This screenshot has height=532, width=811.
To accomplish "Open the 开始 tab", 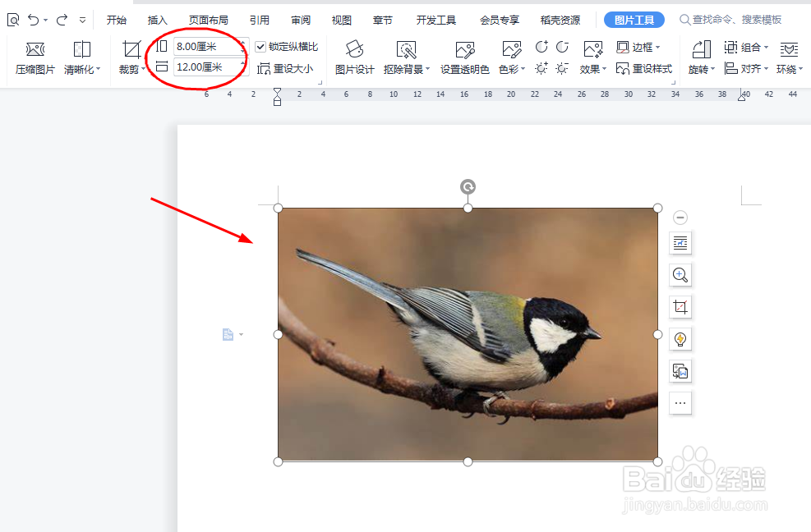I will coord(117,21).
